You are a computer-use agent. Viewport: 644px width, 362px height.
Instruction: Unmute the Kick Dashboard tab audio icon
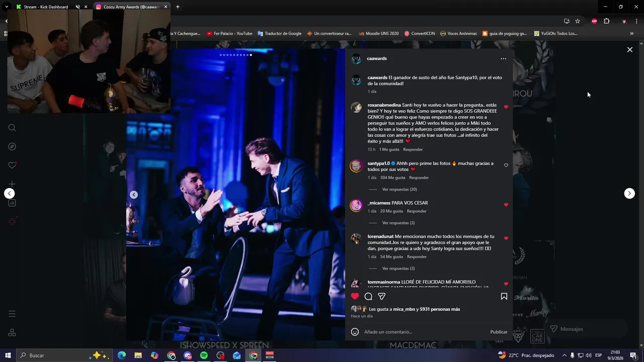coord(77,7)
